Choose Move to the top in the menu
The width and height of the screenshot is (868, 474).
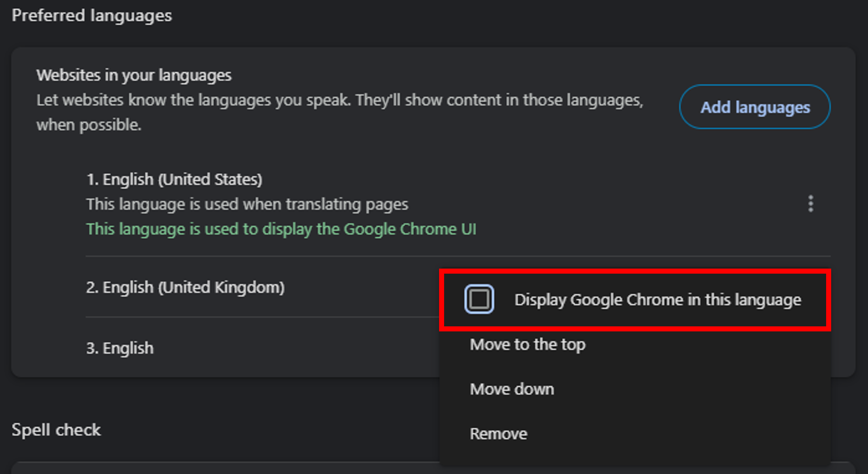click(528, 344)
